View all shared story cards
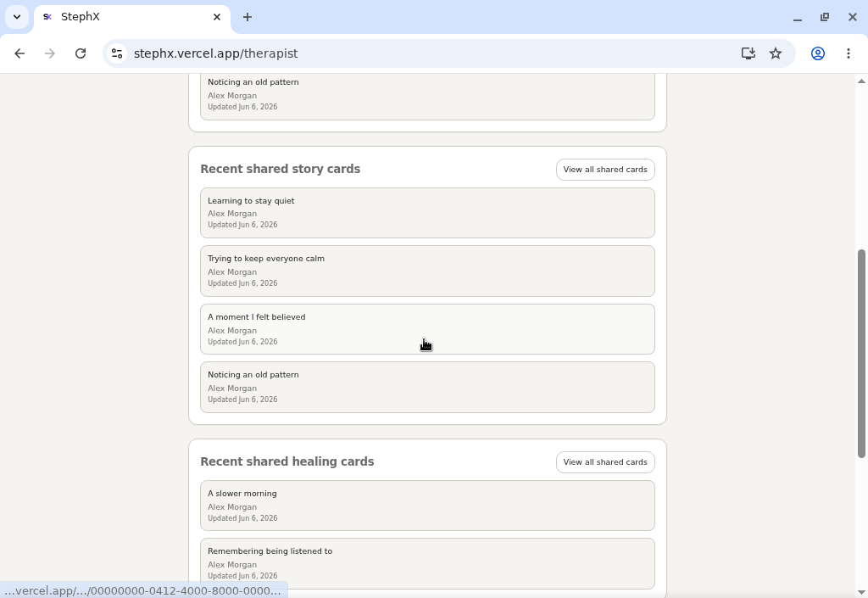Viewport: 868px width, 598px height. pyautogui.click(x=605, y=170)
